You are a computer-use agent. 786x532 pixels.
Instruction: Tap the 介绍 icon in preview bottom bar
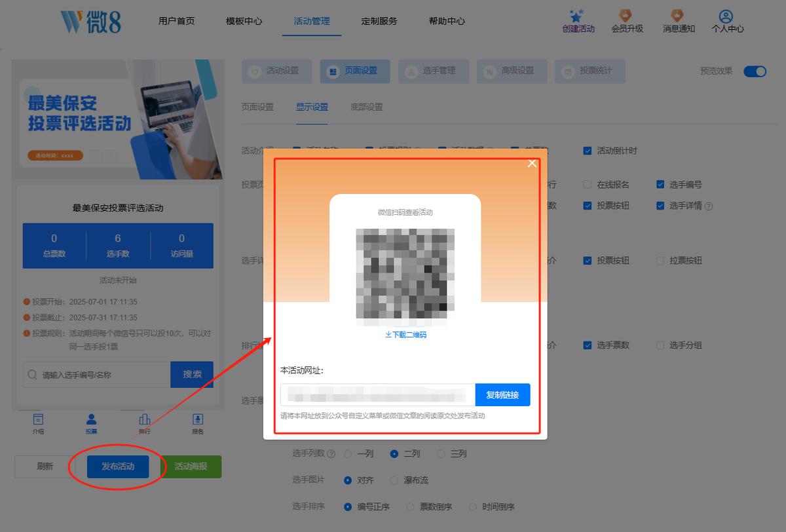[x=38, y=424]
